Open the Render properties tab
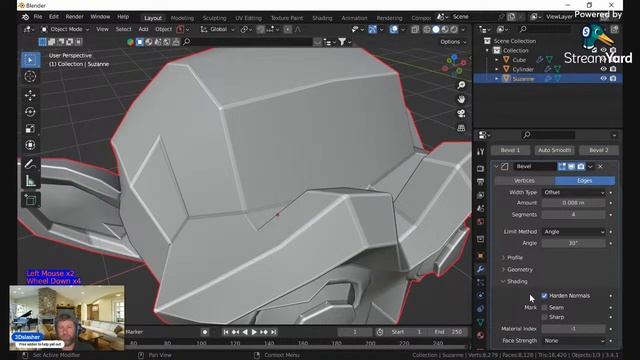640x360 pixels. (480, 168)
